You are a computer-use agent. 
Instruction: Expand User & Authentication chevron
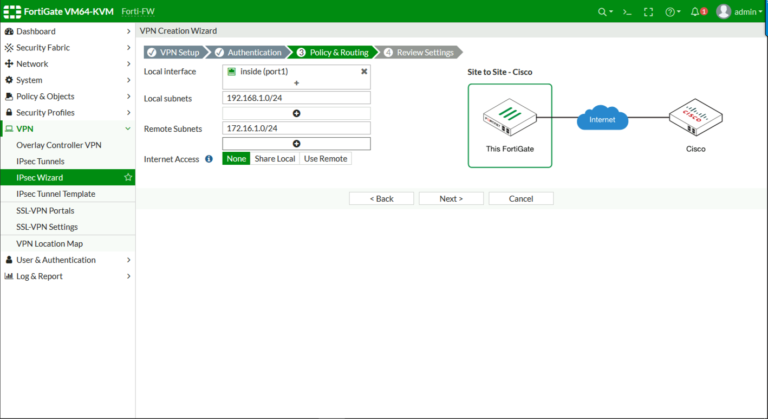click(128, 260)
